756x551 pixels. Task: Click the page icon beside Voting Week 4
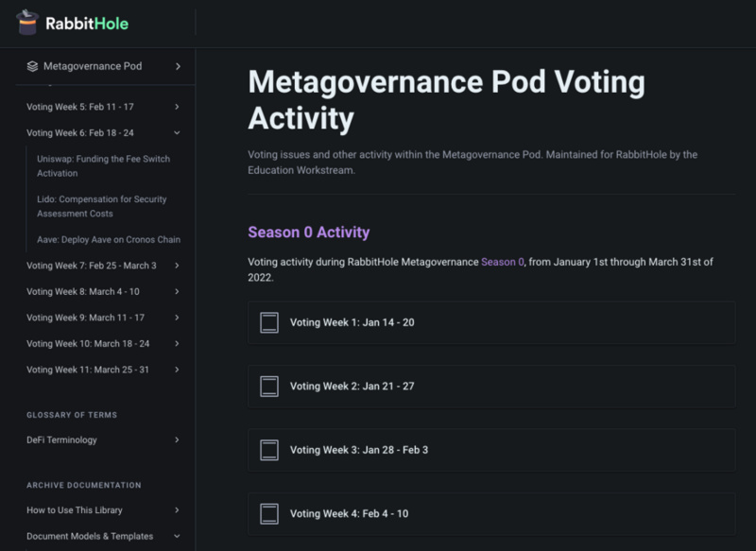[269, 514]
